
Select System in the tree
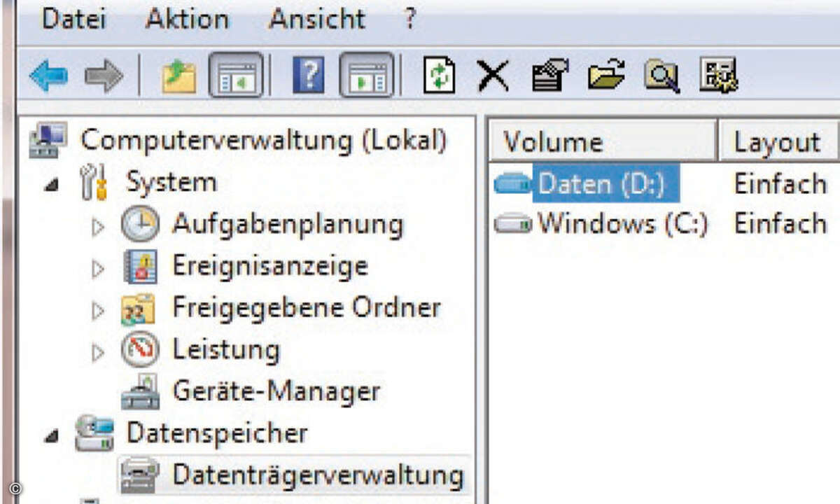pos(171,183)
